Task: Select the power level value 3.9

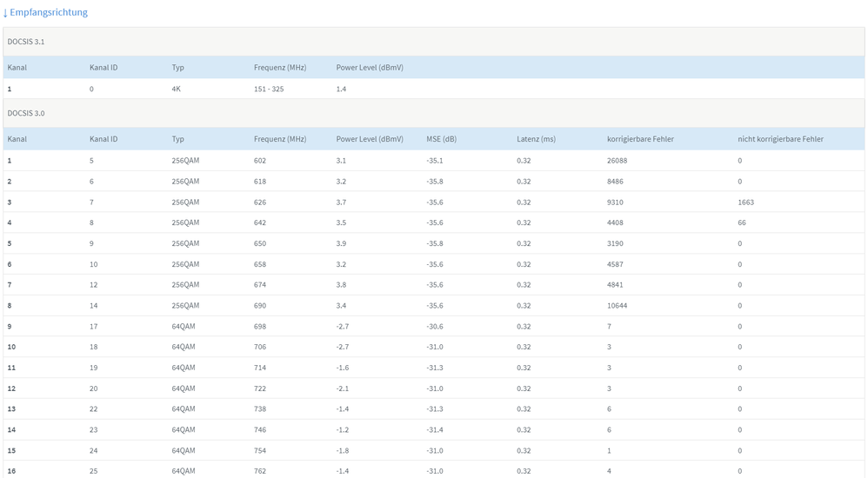Action: (x=341, y=243)
